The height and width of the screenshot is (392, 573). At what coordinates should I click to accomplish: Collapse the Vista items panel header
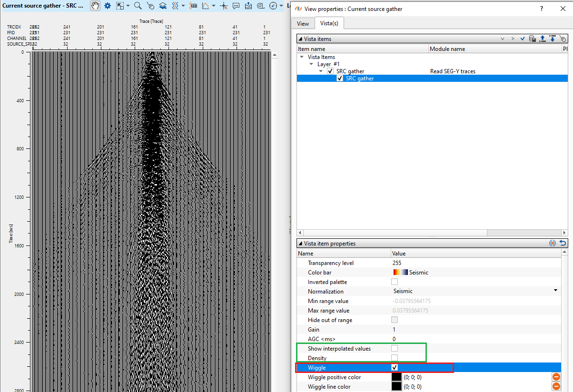tap(300, 39)
